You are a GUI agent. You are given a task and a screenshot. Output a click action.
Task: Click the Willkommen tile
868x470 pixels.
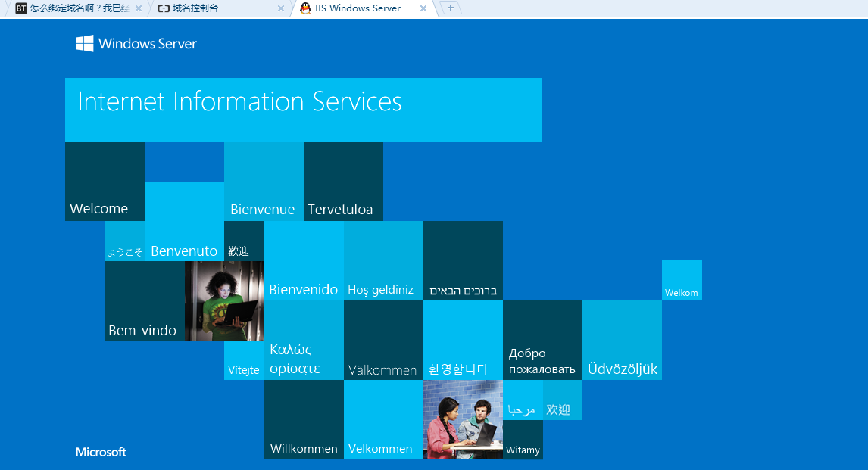pyautogui.click(x=304, y=420)
